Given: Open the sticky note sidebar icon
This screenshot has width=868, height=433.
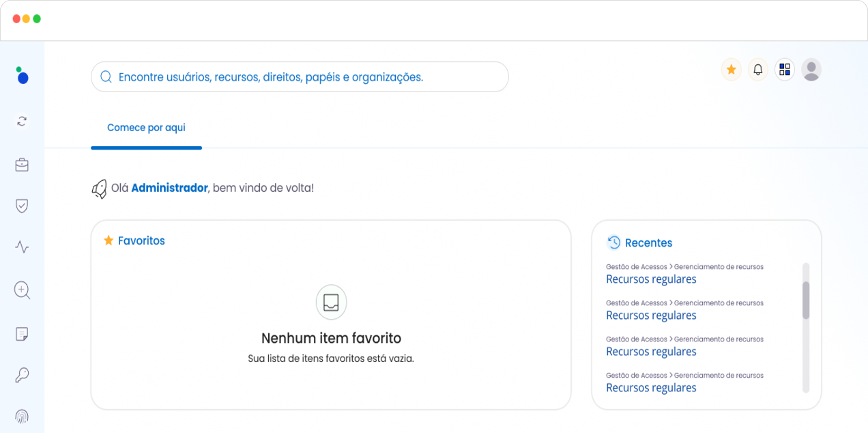Looking at the screenshot, I should (22, 334).
